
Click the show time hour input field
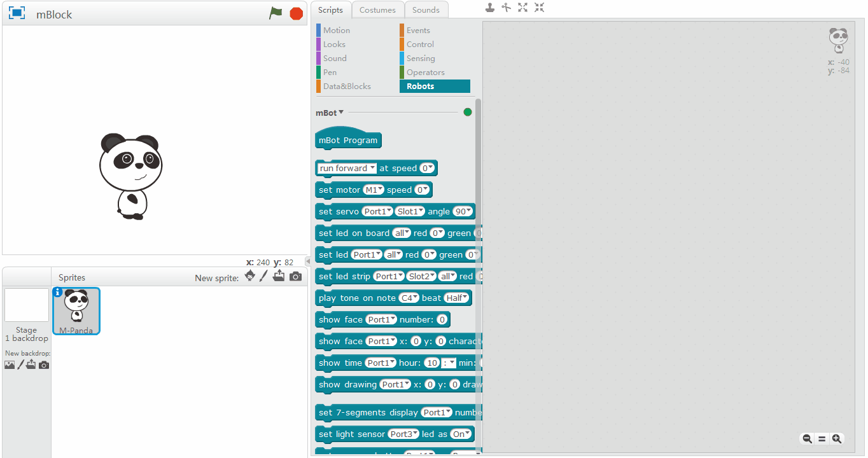[432, 363]
